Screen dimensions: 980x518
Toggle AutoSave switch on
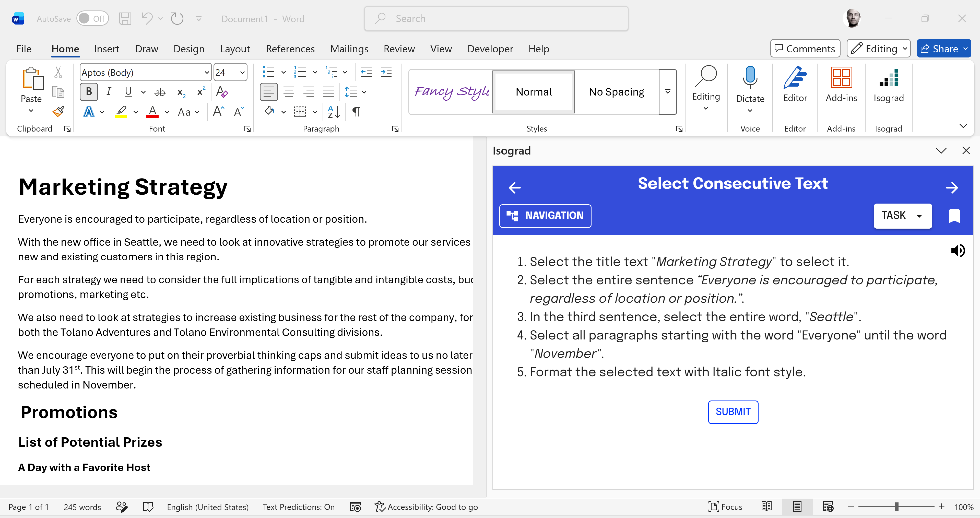click(x=92, y=19)
